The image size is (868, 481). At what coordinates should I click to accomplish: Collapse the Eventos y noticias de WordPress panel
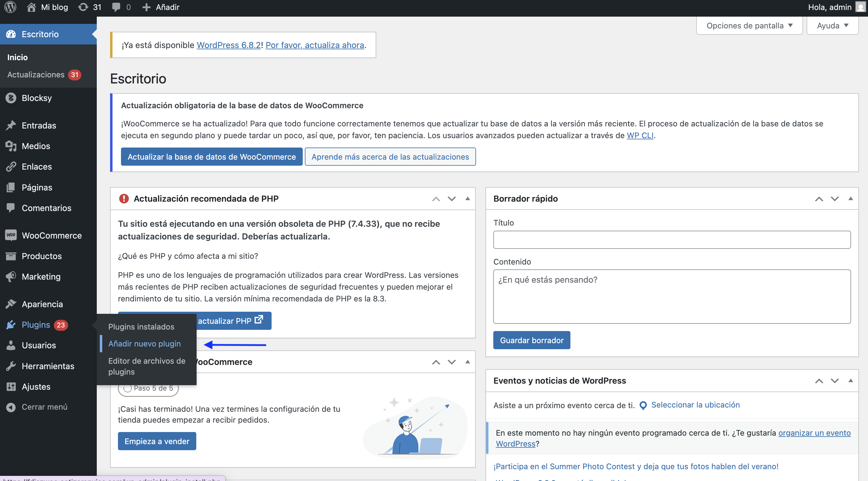pyautogui.click(x=850, y=380)
